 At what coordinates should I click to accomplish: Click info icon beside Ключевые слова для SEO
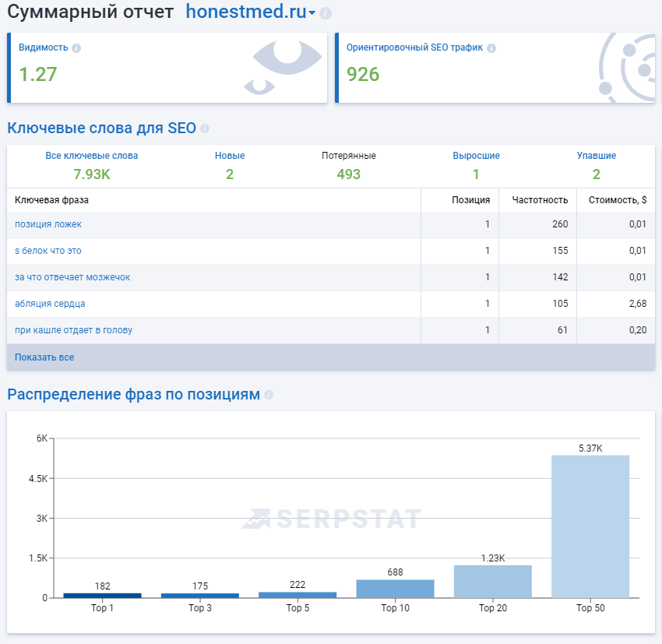point(205,128)
